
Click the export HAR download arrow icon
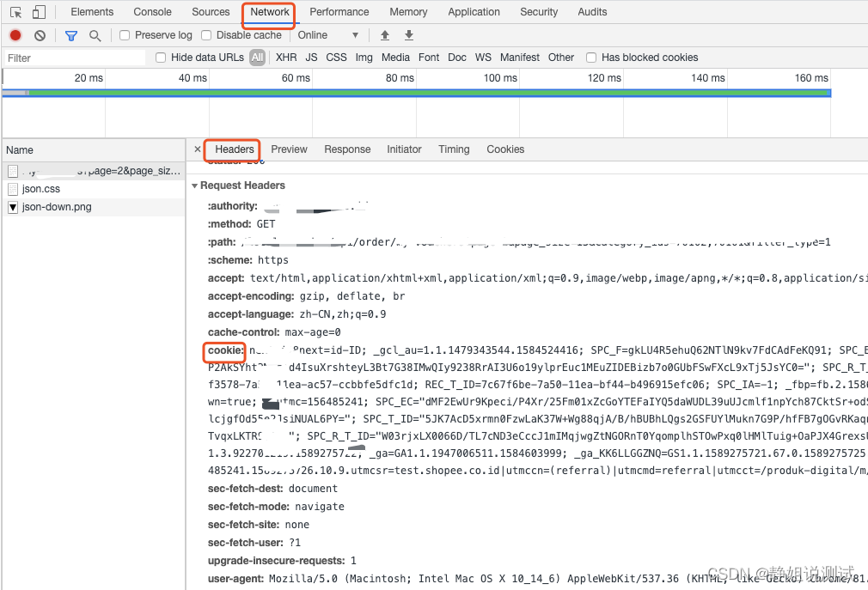(409, 35)
